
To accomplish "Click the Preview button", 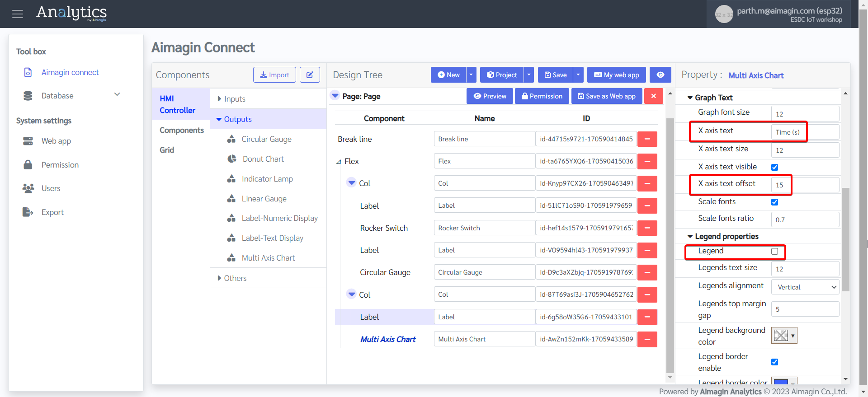I will [x=490, y=96].
